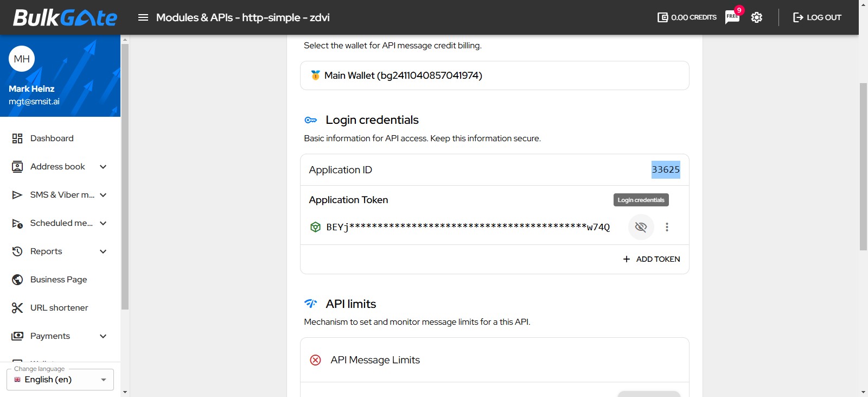This screenshot has width=868, height=397.
Task: Click the LOG OUT button
Action: [x=817, y=17]
